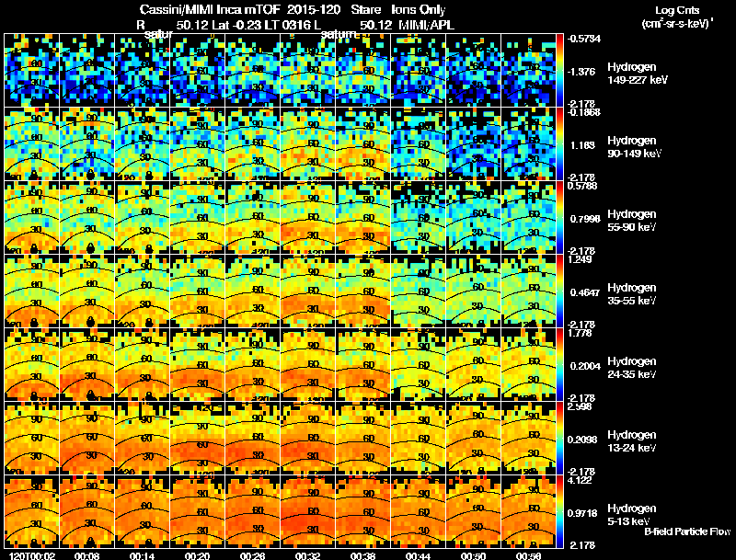Image resolution: width=736 pixels, height=560 pixels.
Task: Select the 5-13 keV image at 00:14
Action: (143, 512)
